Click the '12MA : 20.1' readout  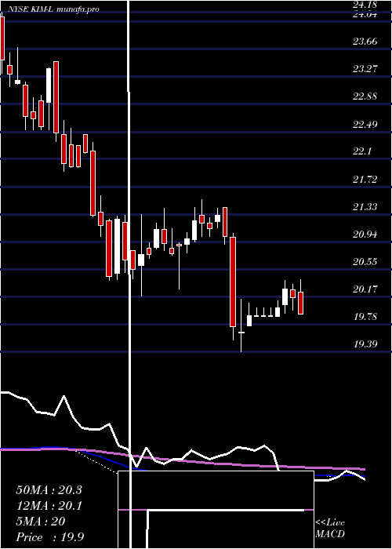pyautogui.click(x=49, y=506)
